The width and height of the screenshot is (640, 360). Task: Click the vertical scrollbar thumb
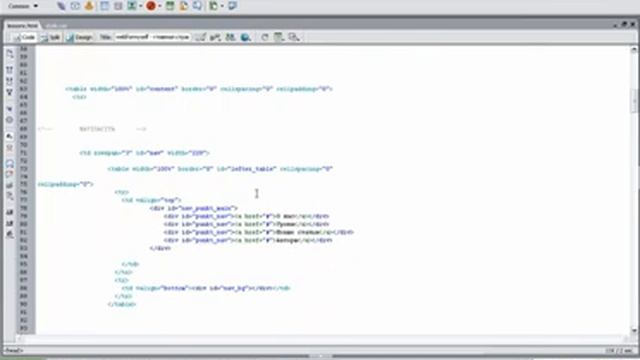coord(634,101)
